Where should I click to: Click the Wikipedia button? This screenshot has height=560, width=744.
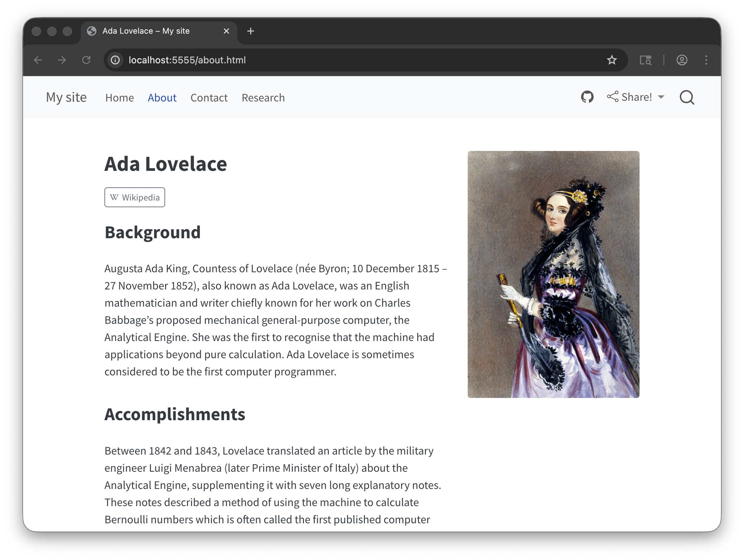[x=135, y=197]
